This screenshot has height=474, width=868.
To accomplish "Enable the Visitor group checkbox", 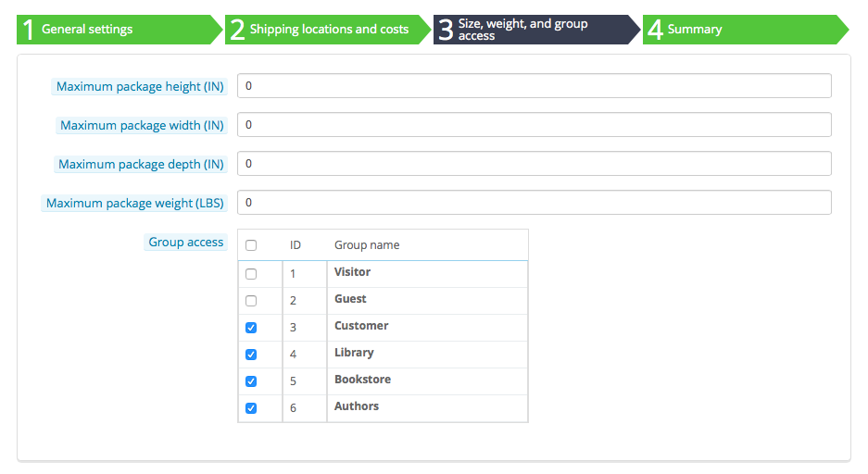I will coord(251,274).
